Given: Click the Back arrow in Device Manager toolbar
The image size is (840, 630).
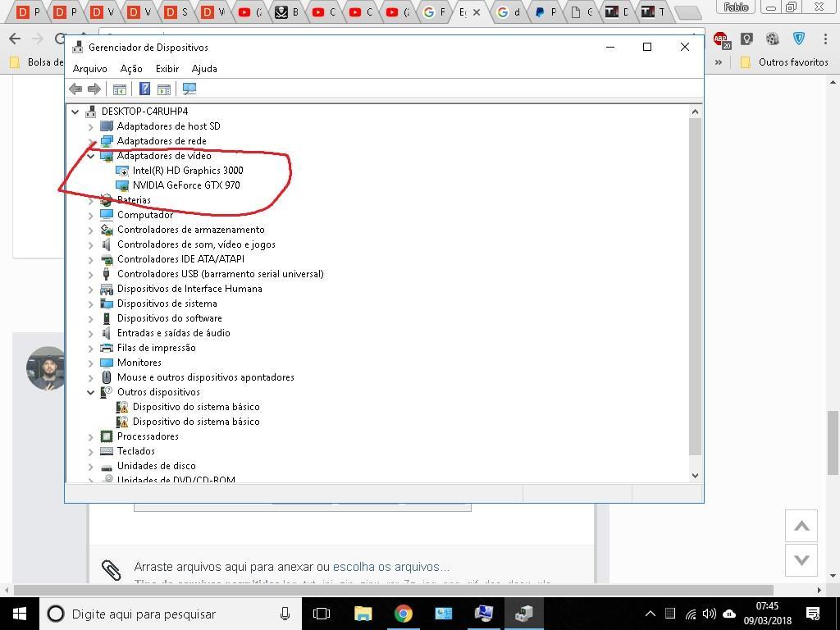Looking at the screenshot, I should 75,89.
